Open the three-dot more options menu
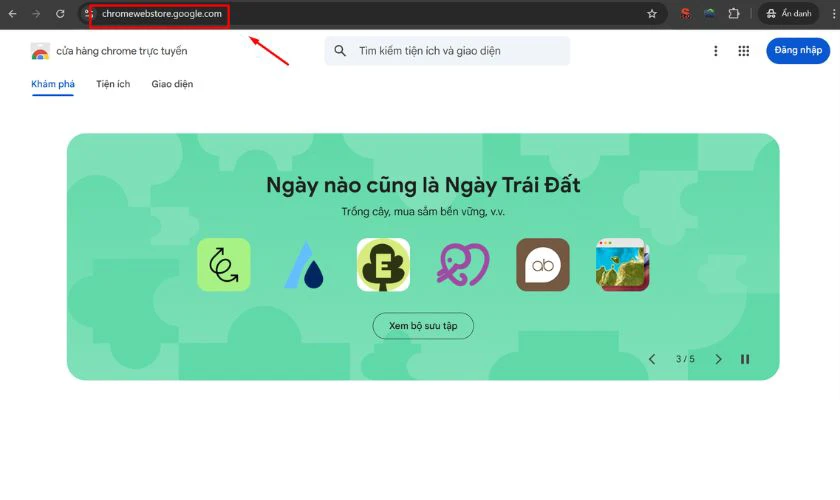 coord(715,51)
